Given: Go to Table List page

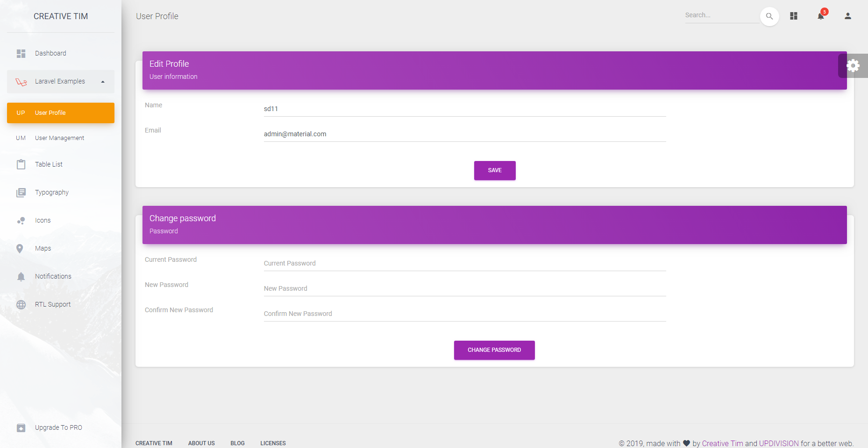Looking at the screenshot, I should pos(61,164).
